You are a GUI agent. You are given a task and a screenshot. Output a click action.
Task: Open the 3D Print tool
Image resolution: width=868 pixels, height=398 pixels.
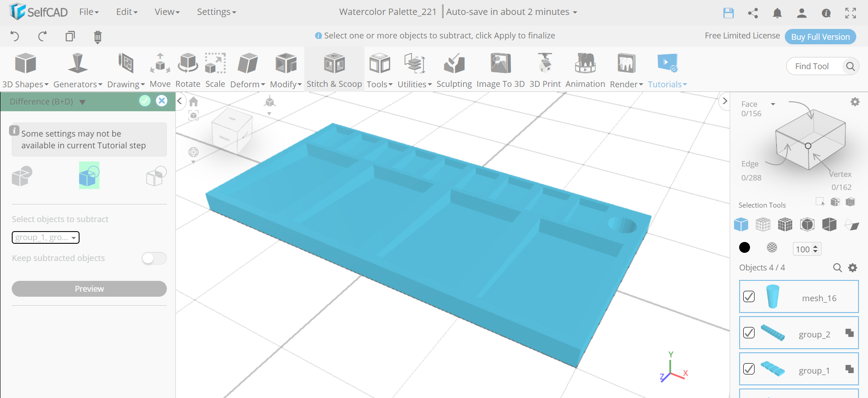[x=545, y=70]
